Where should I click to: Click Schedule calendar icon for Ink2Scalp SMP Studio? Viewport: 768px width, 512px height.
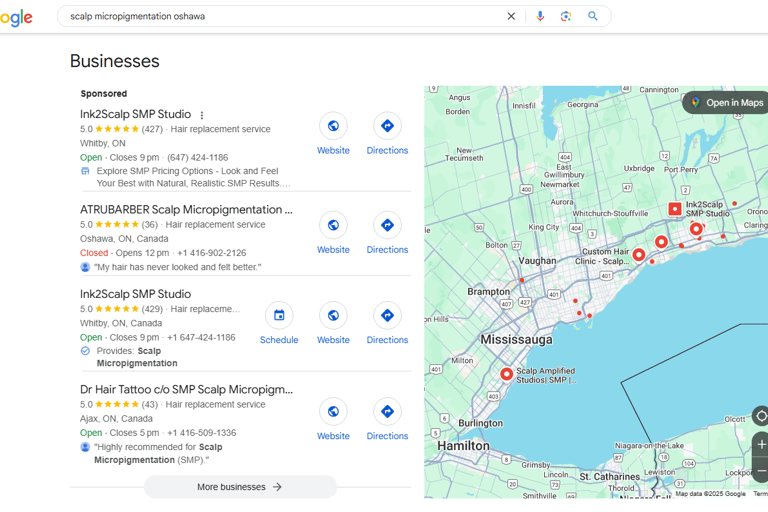coord(279,315)
